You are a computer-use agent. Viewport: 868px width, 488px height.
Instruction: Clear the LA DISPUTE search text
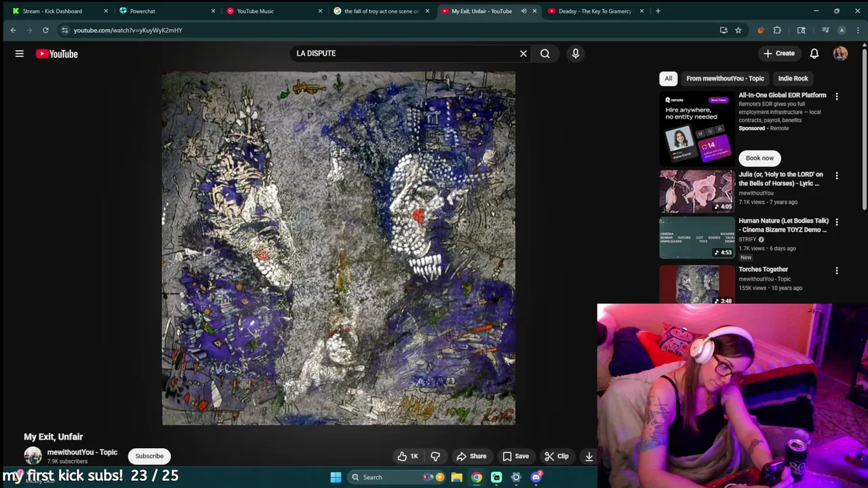coord(524,54)
